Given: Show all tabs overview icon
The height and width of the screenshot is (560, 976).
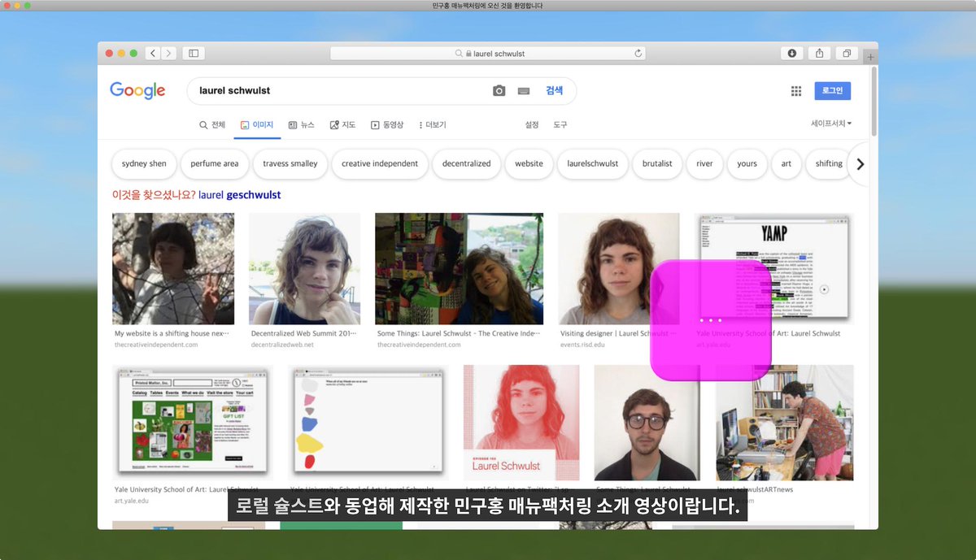Looking at the screenshot, I should pyautogui.click(x=847, y=54).
